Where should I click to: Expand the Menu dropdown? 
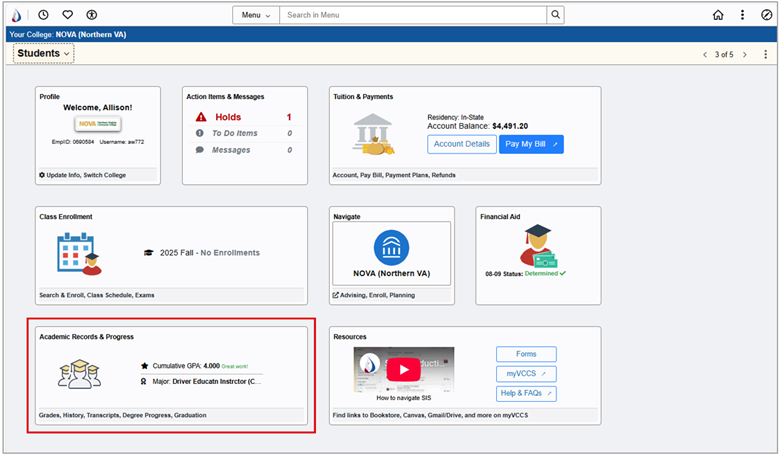(x=255, y=15)
